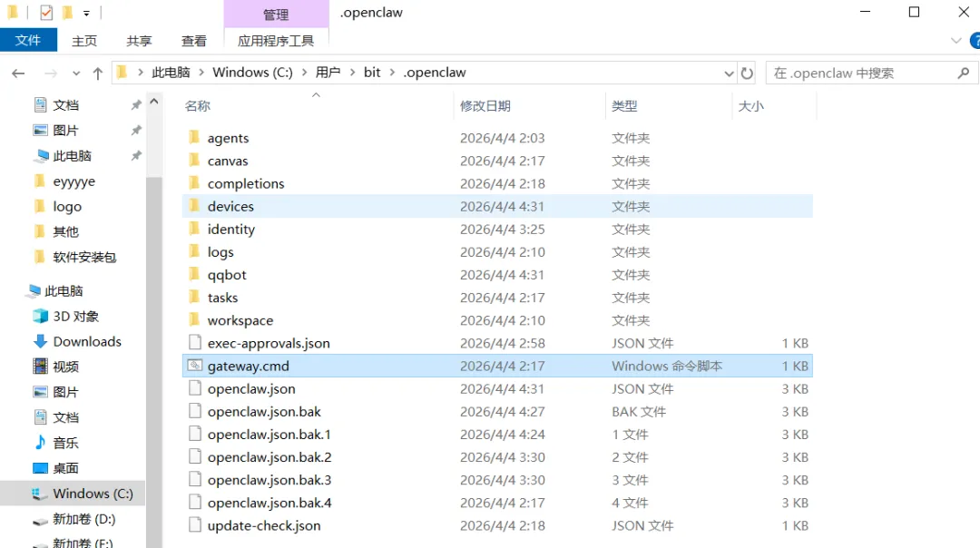Open the help question mark icon
The height and width of the screenshot is (548, 980).
(975, 41)
